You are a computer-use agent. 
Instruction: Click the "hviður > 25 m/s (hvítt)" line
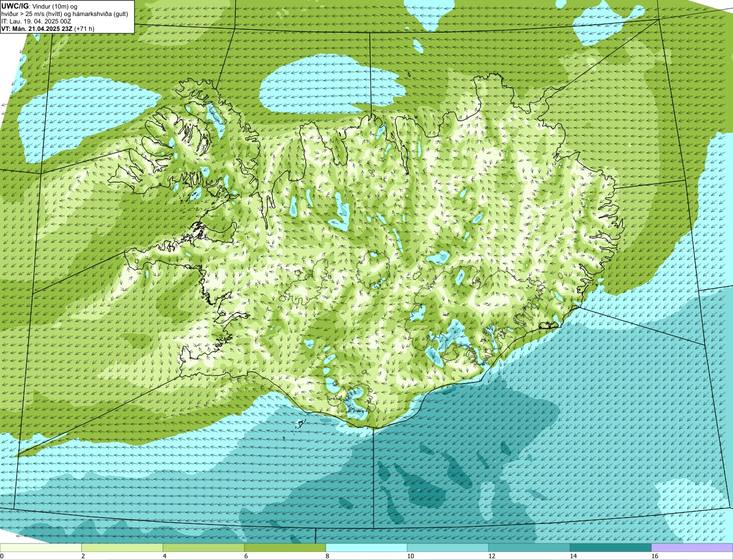coord(66,14)
